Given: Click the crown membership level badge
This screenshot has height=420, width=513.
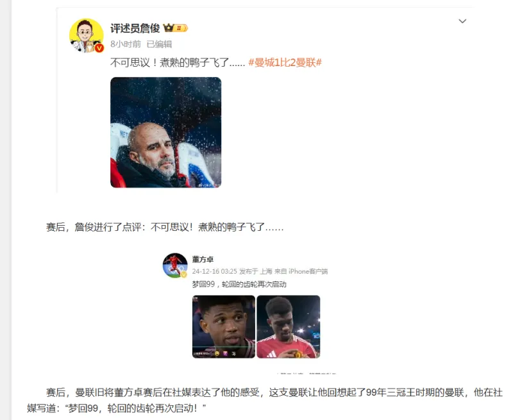Looking at the screenshot, I should pyautogui.click(x=175, y=28).
